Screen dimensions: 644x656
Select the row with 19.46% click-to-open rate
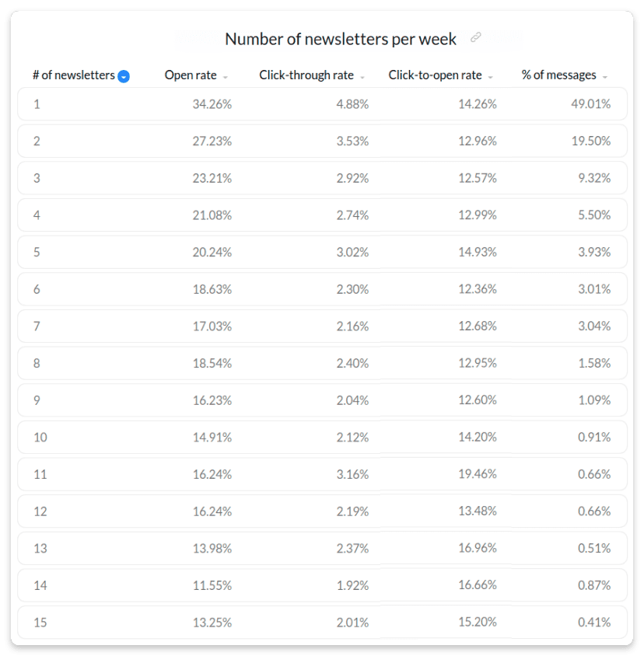(x=322, y=474)
